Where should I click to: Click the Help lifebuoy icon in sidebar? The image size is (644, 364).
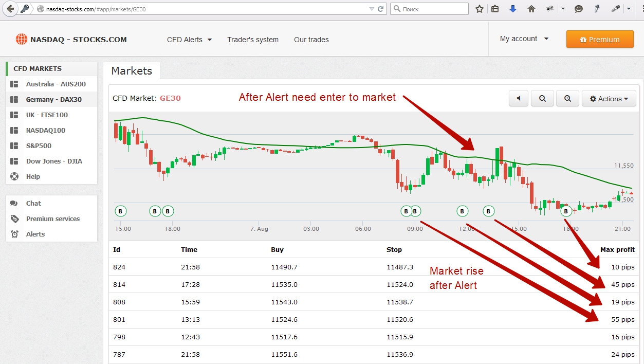(14, 176)
